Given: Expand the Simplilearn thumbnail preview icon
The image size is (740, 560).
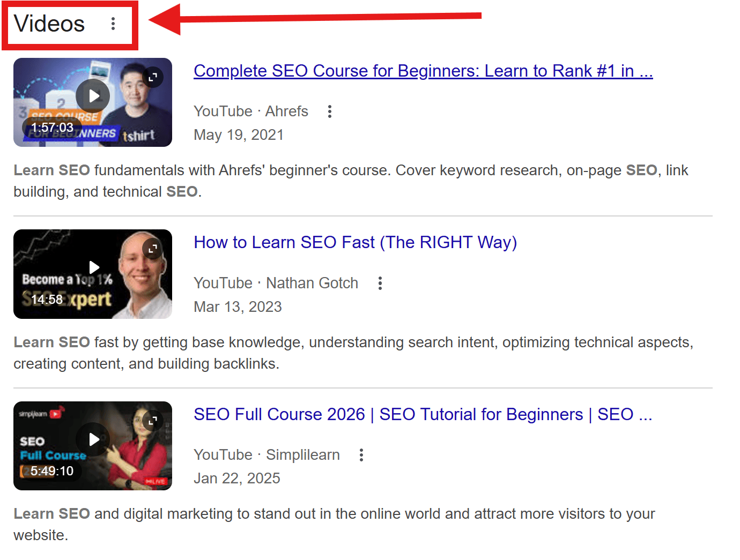Looking at the screenshot, I should click(x=153, y=421).
